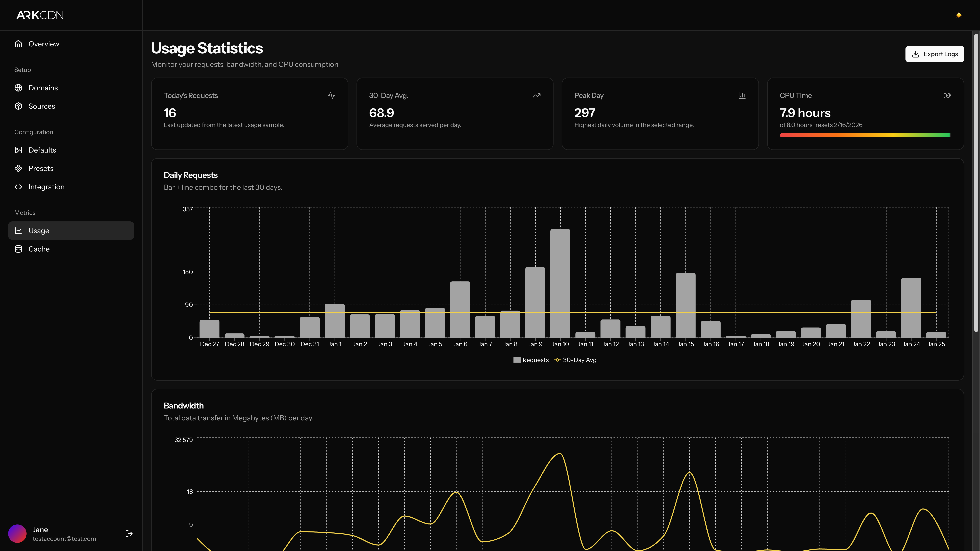Click the Jan 15 bandwidth peak point

pos(689,473)
